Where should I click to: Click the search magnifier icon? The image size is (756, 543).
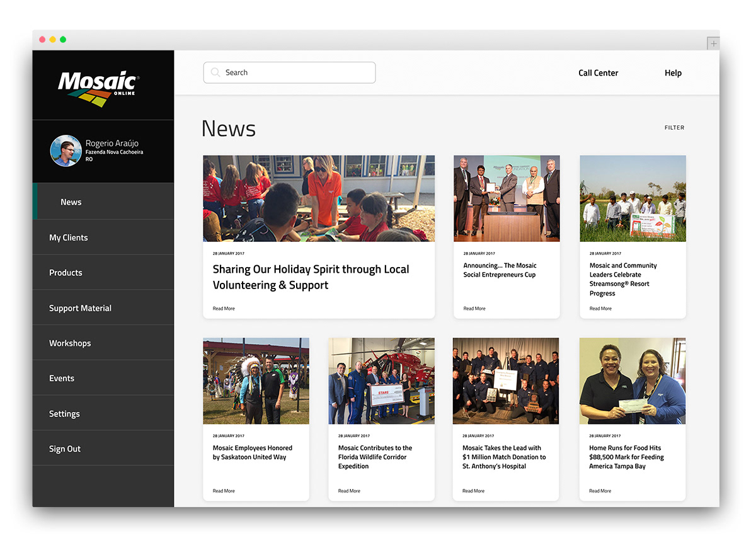(x=216, y=72)
